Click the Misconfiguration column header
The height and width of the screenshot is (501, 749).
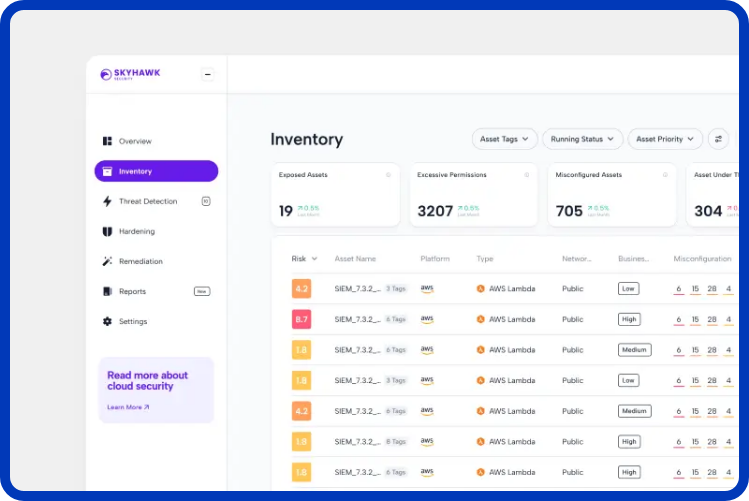[702, 259]
